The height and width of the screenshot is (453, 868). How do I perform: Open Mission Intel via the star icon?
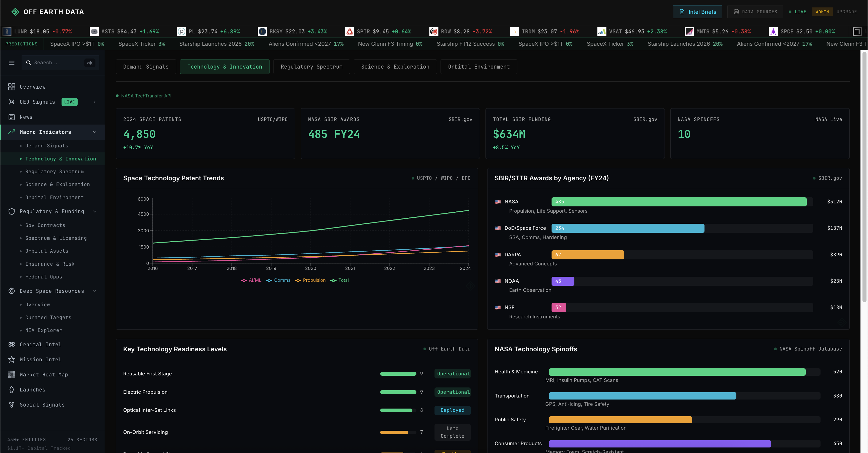pos(12,359)
